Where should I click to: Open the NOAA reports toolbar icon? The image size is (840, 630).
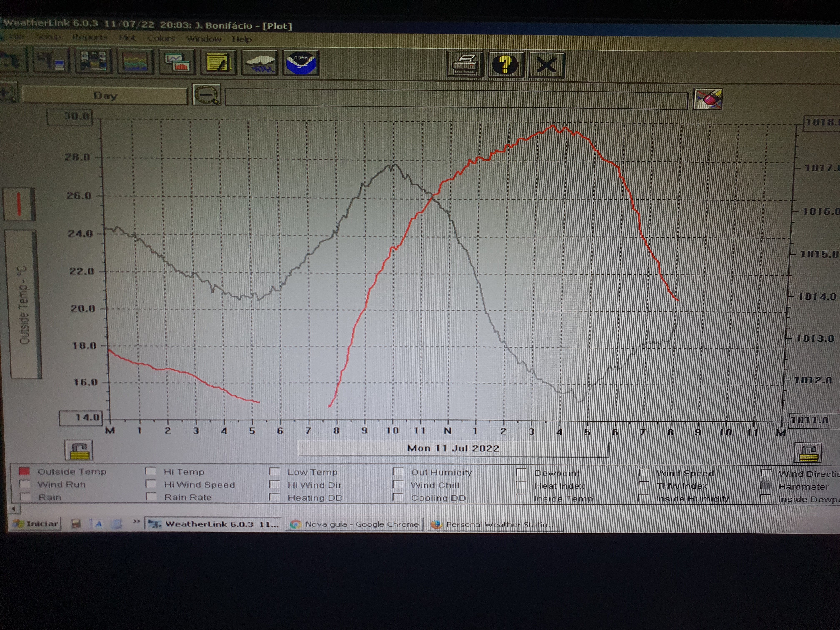pyautogui.click(x=301, y=63)
